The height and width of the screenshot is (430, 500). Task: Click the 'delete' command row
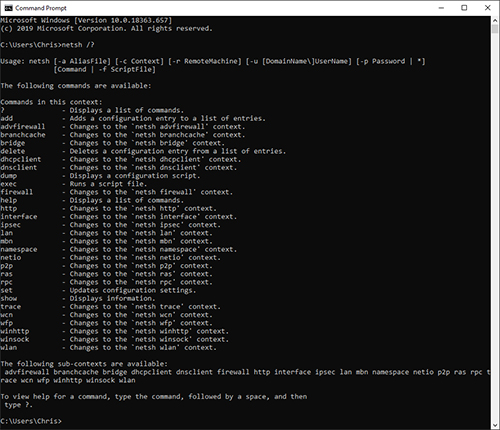[143, 151]
